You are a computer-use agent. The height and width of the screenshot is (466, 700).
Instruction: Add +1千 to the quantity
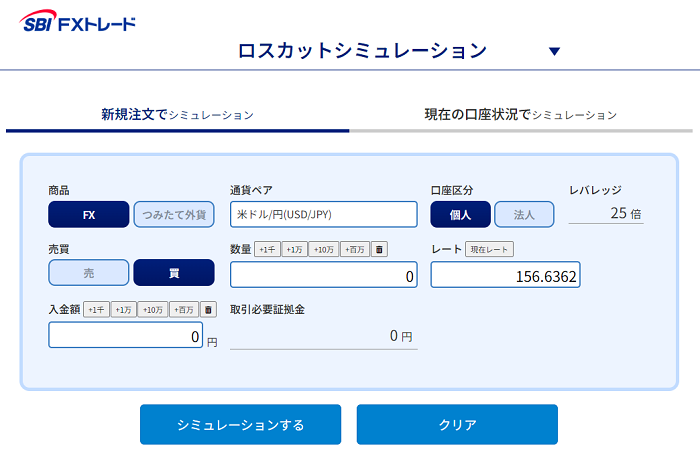click(x=267, y=249)
